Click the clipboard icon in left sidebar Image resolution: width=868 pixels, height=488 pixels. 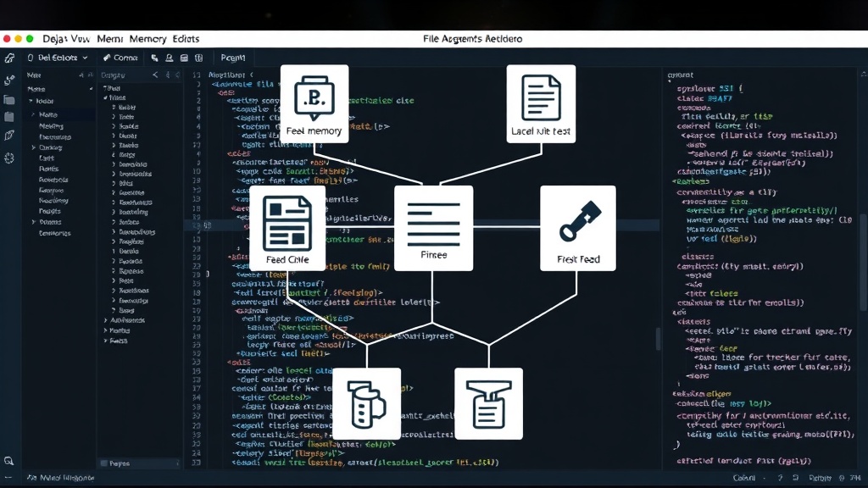pyautogui.click(x=9, y=117)
